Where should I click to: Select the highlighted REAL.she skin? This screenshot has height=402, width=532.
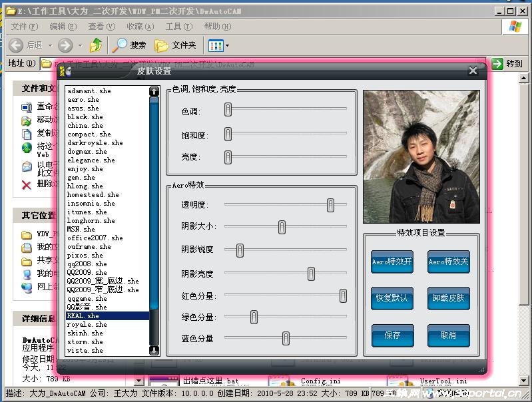tap(108, 316)
